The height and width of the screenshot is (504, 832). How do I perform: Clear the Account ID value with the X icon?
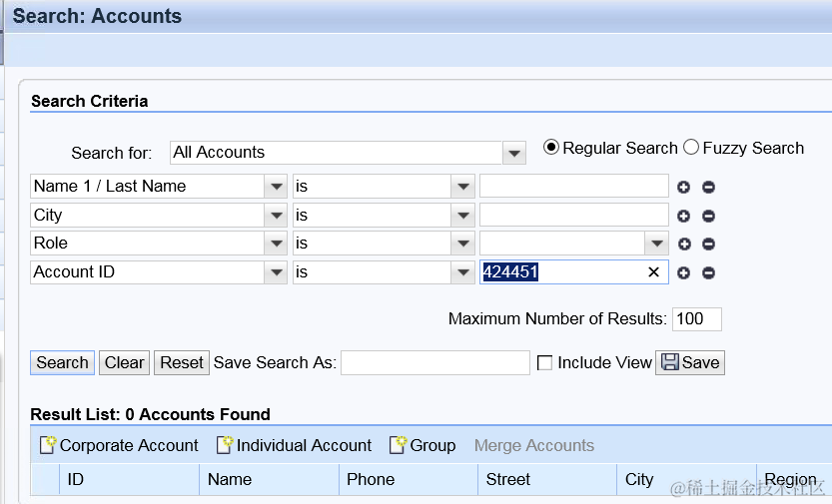pyautogui.click(x=653, y=271)
